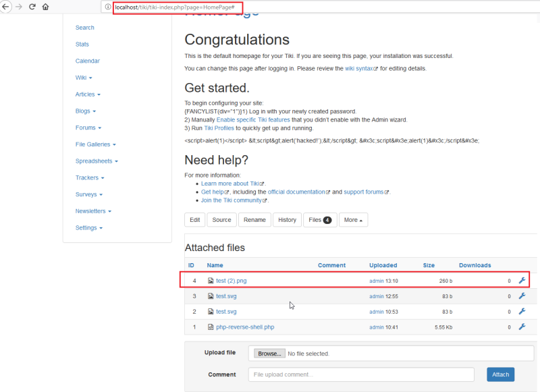
Task: Click wrench icon for file ID 3
Action: (x=522, y=296)
